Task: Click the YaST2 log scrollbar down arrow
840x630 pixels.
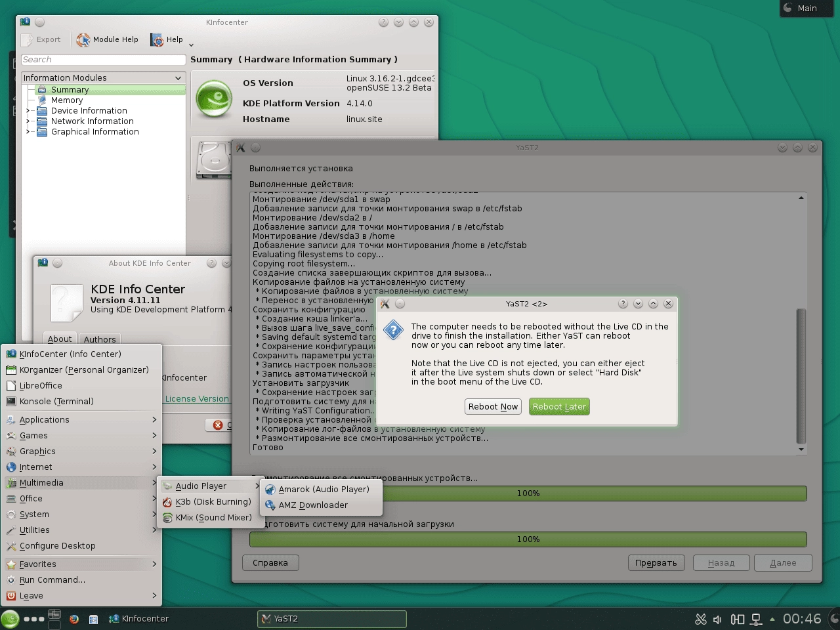Action: [x=801, y=450]
